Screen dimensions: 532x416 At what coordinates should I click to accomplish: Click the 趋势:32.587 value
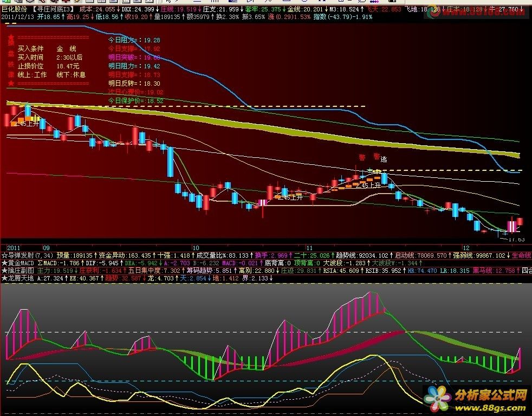[123, 278]
